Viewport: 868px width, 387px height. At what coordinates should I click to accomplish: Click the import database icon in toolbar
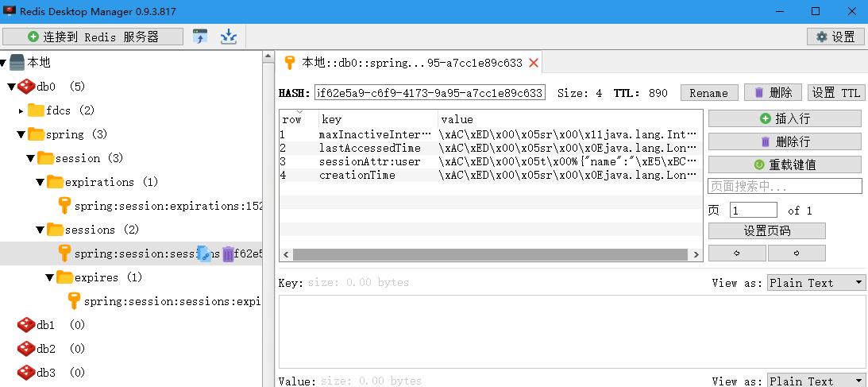tap(200, 37)
